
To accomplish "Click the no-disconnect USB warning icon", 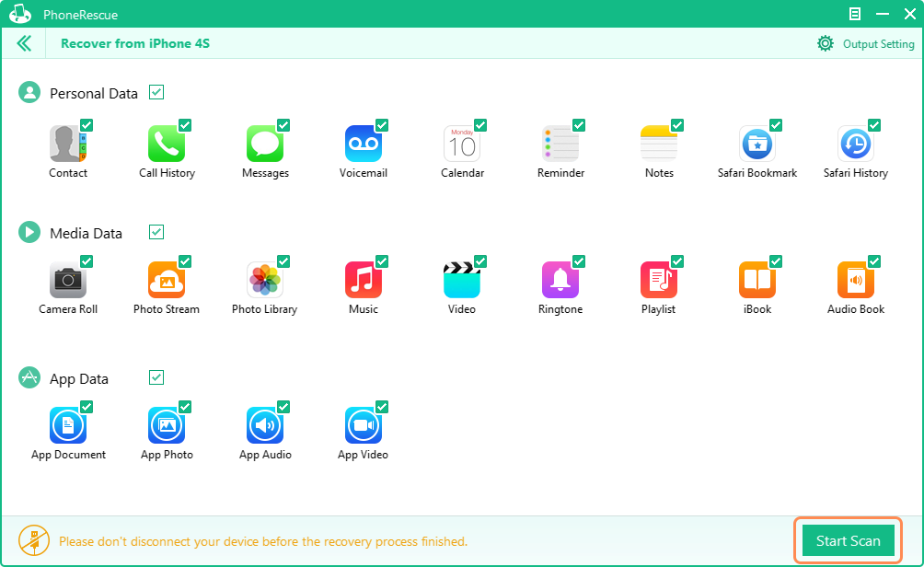I will pos(33,540).
